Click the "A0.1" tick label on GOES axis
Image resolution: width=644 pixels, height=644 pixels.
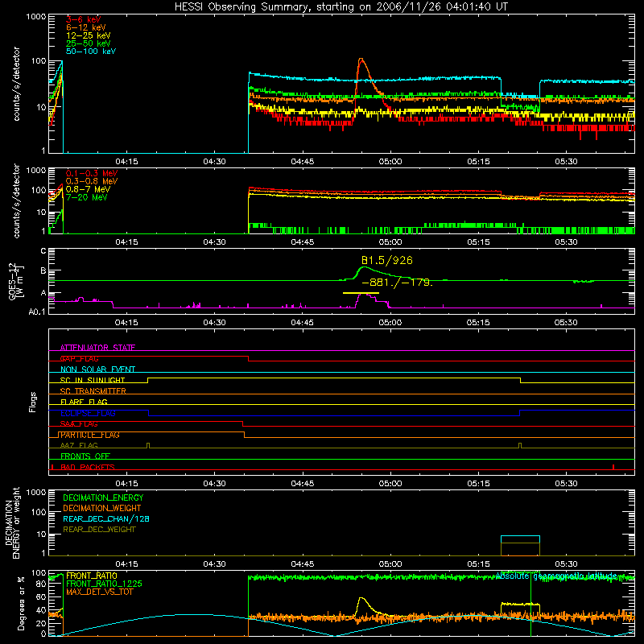[x=37, y=312]
